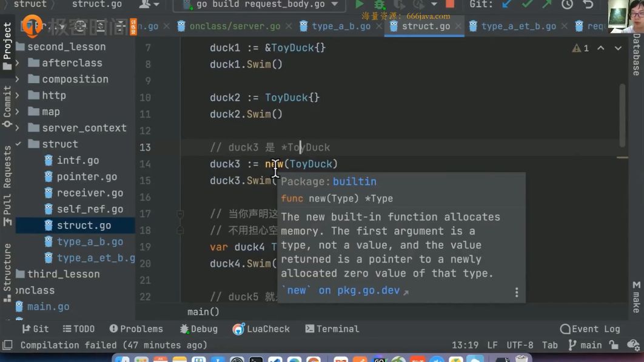This screenshot has height=362, width=644.
Task: Open the Commit tool window
Action: [7, 107]
